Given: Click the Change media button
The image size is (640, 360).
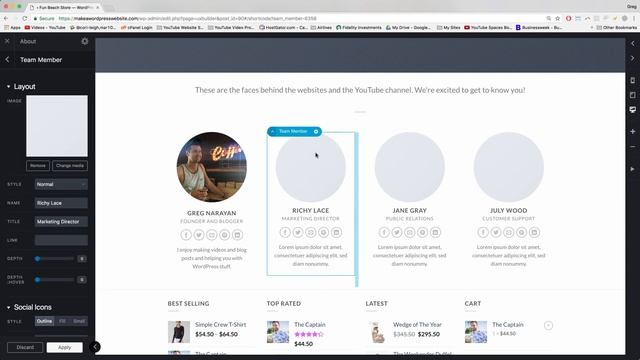Looking at the screenshot, I should point(70,166).
